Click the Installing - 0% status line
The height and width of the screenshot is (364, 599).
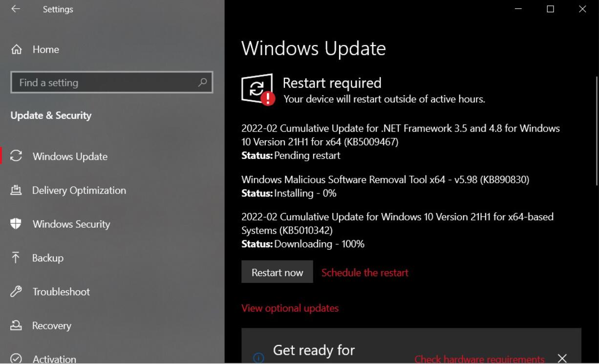[289, 193]
